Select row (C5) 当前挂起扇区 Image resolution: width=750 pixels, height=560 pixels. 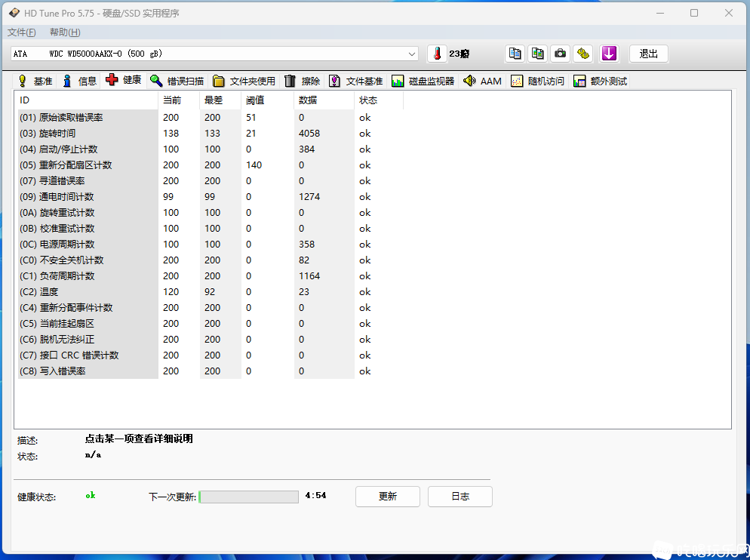(x=211, y=323)
